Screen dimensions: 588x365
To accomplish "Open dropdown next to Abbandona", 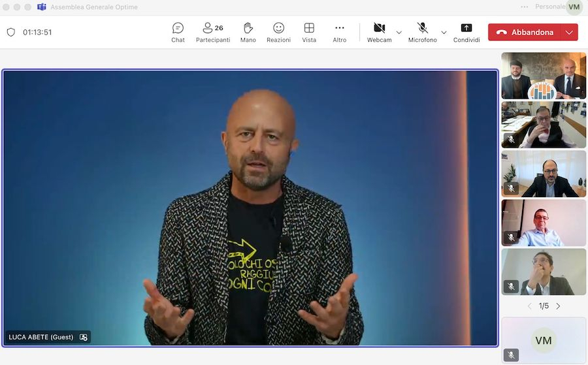I will (569, 32).
